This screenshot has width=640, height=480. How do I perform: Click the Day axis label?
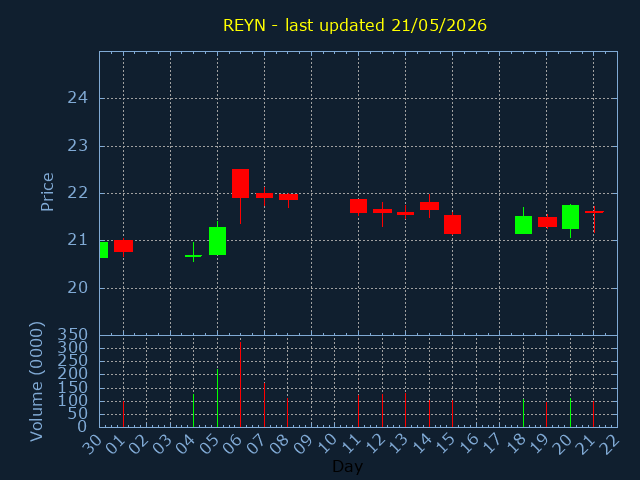click(347, 466)
